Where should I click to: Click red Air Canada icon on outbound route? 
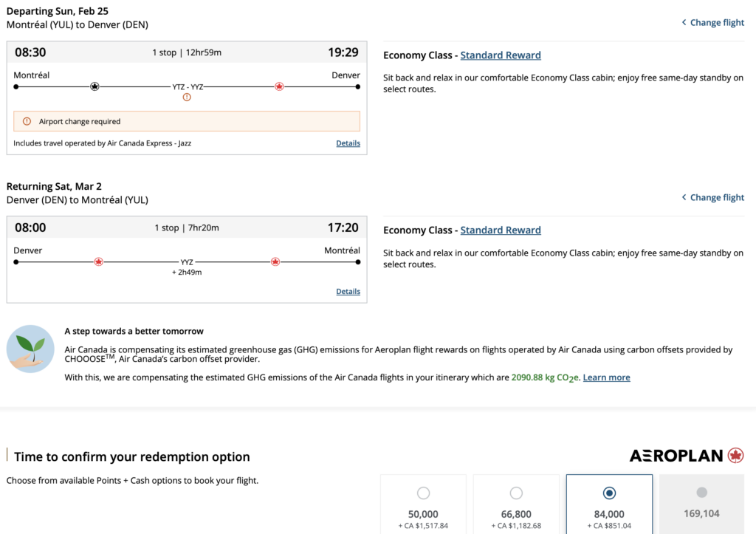tap(279, 86)
